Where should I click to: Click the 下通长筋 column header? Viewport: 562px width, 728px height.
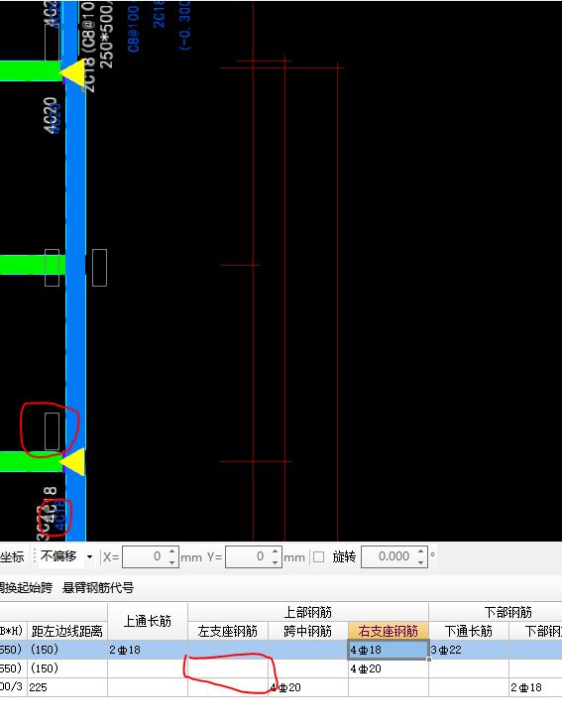(x=468, y=631)
